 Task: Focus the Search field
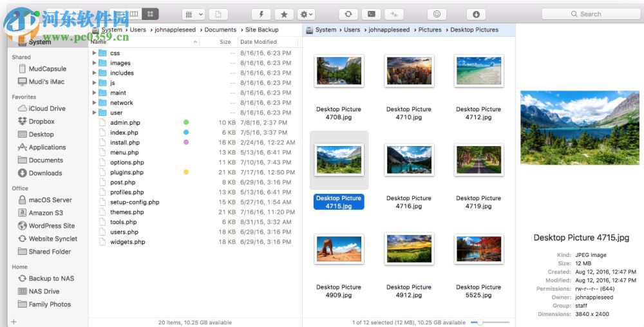[x=591, y=14]
